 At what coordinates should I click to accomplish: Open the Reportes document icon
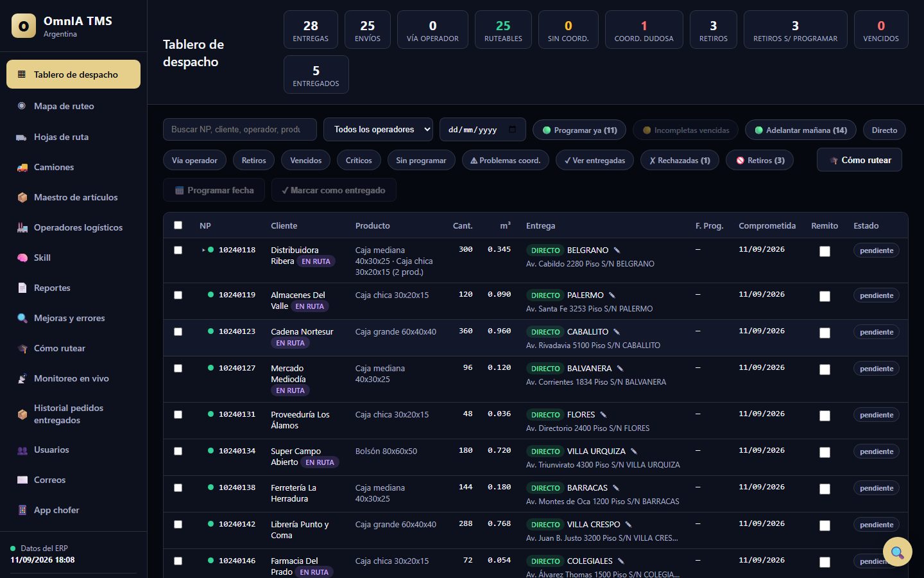click(x=22, y=288)
